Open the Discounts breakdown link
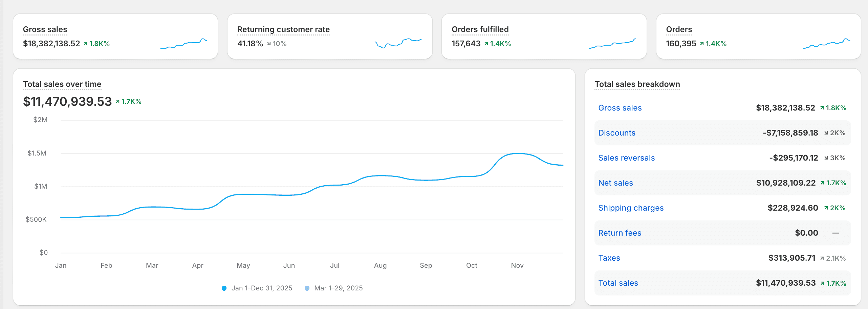868x309 pixels. pyautogui.click(x=617, y=133)
